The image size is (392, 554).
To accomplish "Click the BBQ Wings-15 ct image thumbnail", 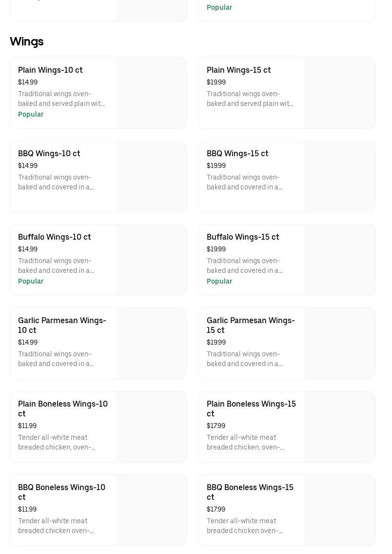I will coord(340,177).
